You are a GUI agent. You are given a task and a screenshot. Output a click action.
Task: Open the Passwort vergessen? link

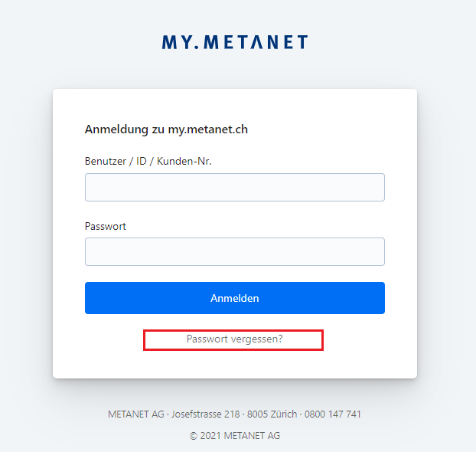coord(234,339)
